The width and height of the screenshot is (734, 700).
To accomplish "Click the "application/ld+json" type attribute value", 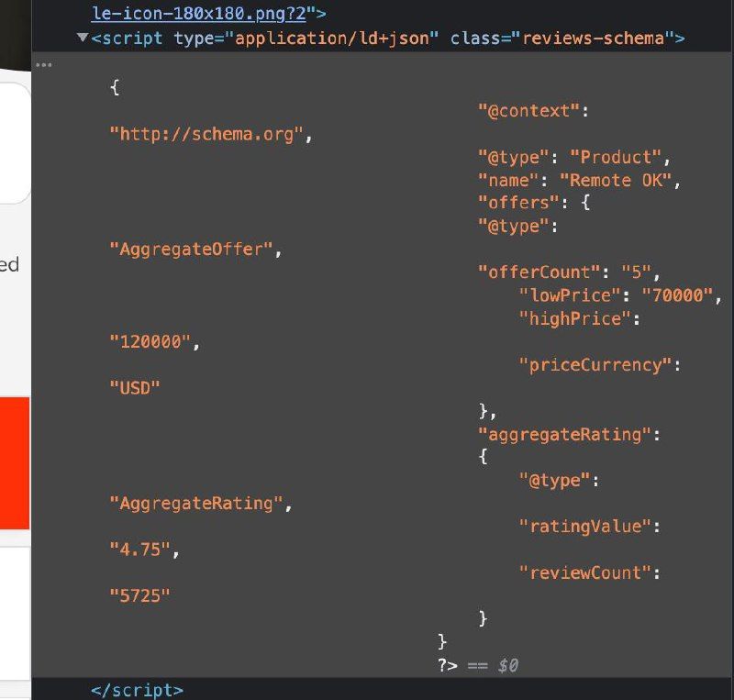I will coord(332,38).
